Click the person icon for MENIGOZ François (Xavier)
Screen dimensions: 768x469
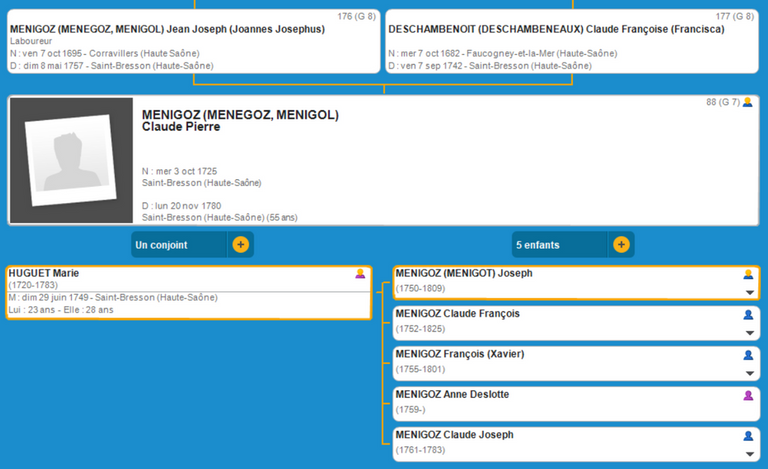(x=747, y=355)
